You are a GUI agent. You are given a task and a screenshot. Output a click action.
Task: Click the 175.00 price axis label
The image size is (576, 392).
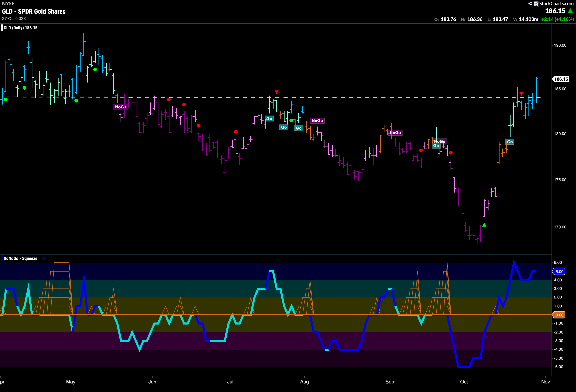click(560, 180)
